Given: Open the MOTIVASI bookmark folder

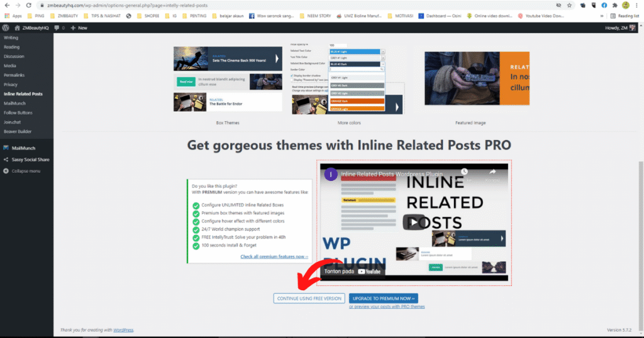Looking at the screenshot, I should [x=401, y=16].
